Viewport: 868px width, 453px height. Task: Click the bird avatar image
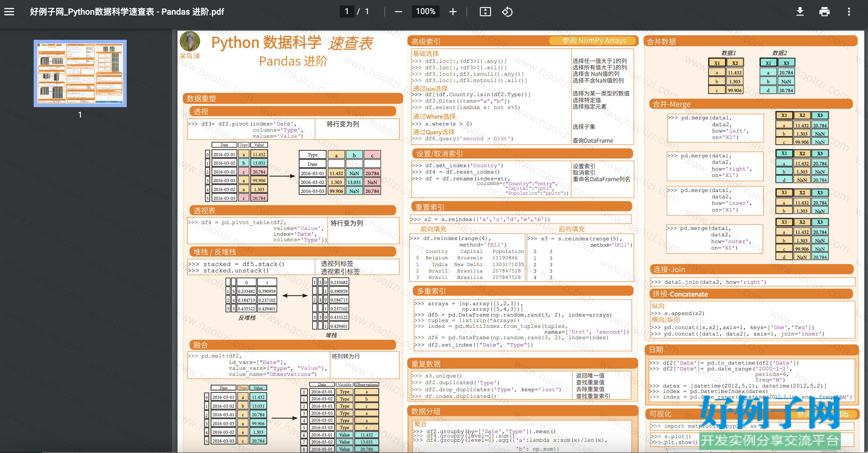(x=190, y=41)
